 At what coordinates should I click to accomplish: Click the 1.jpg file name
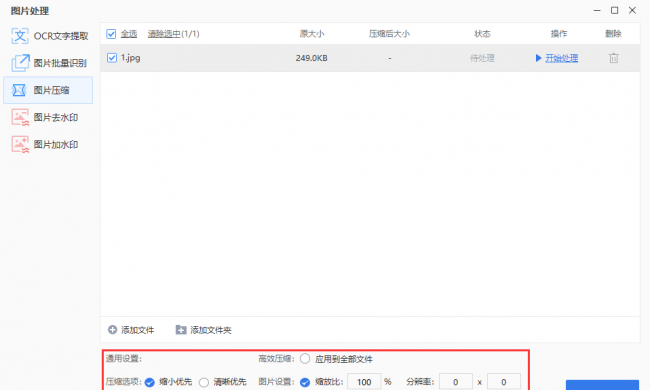(x=131, y=58)
